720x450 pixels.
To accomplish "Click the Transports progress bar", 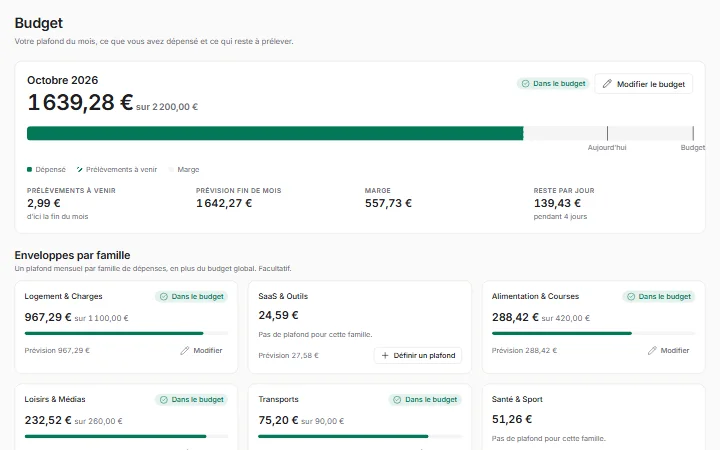I will 360,436.
